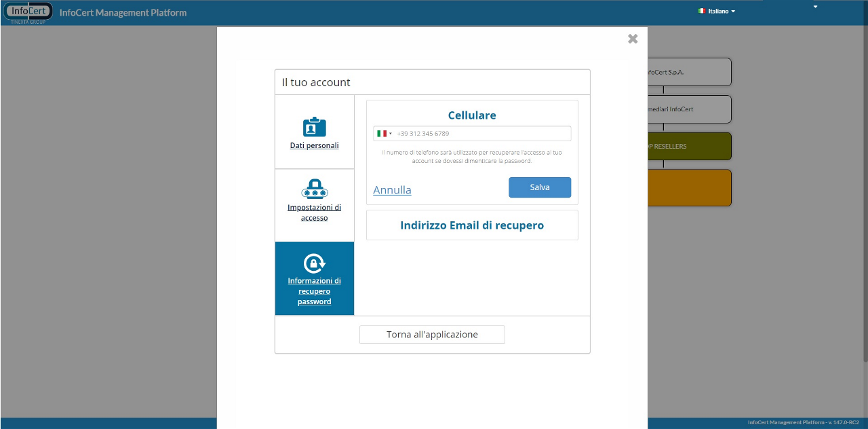Click the Annulla link
This screenshot has width=868, height=429.
coord(392,190)
